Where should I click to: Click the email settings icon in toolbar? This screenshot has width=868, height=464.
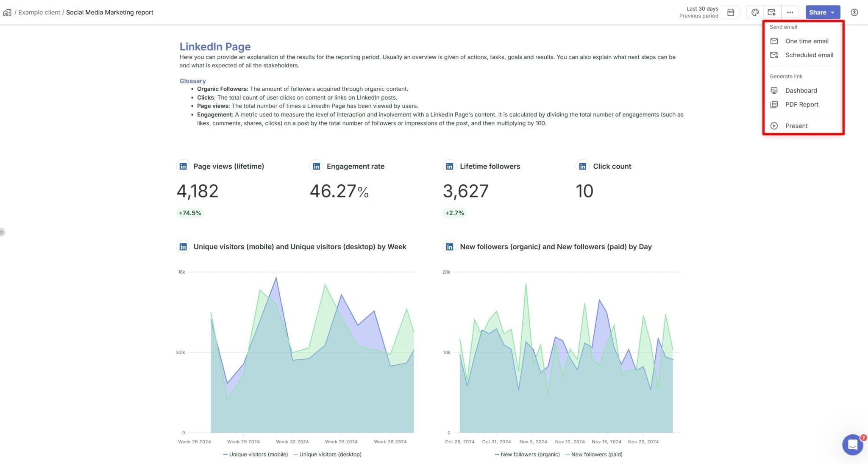772,12
